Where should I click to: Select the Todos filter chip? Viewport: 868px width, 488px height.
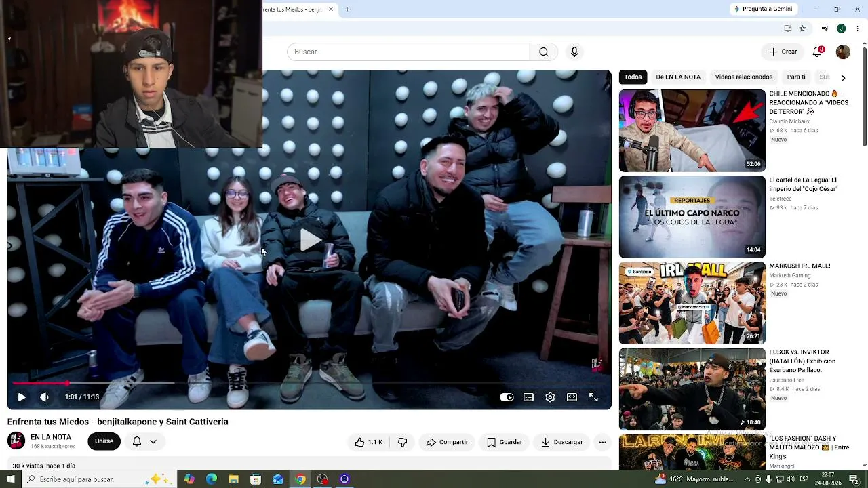click(633, 77)
